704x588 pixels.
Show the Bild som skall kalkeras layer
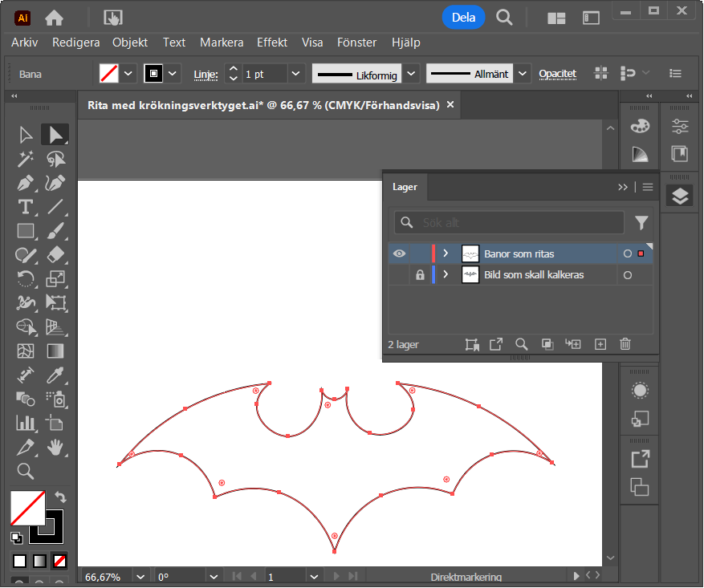[x=399, y=275]
